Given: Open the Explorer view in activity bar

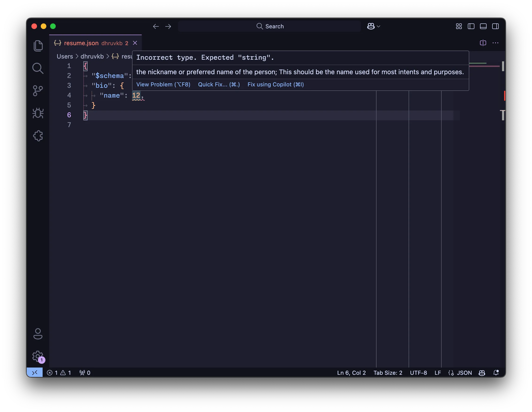Looking at the screenshot, I should click(x=38, y=46).
